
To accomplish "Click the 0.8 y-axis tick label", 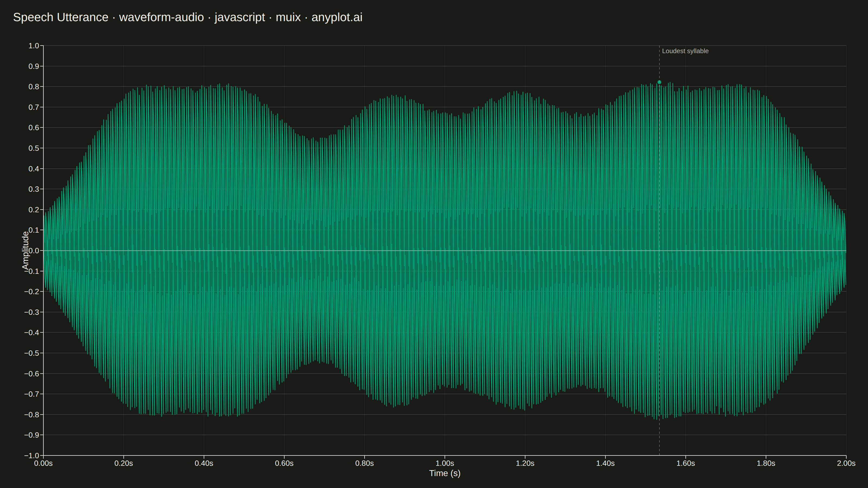I will click(34, 87).
